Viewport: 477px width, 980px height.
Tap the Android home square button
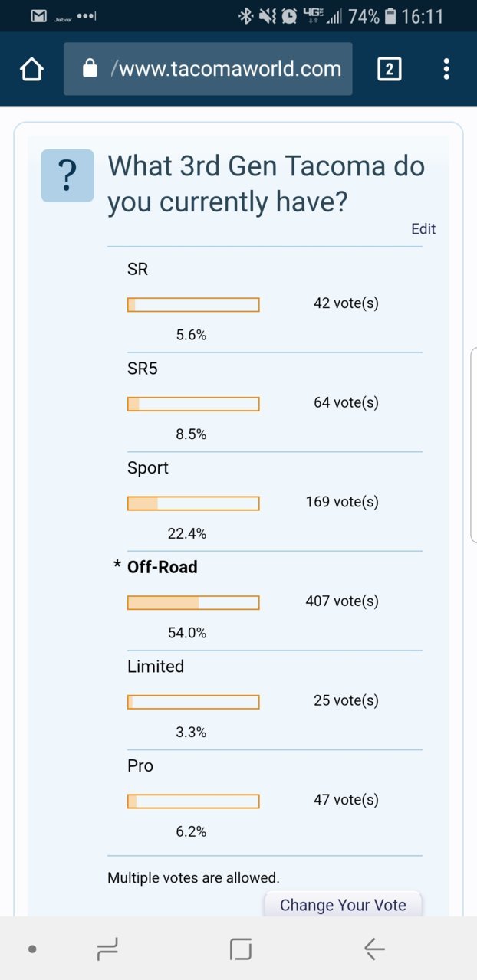[241, 949]
